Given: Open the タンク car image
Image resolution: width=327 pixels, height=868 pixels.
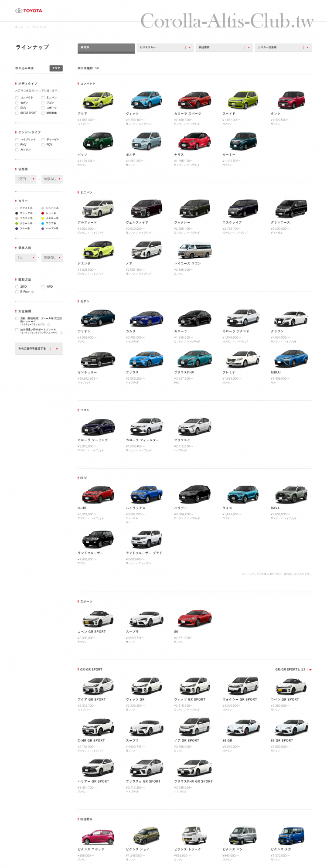Looking at the screenshot, I should coord(291,100).
